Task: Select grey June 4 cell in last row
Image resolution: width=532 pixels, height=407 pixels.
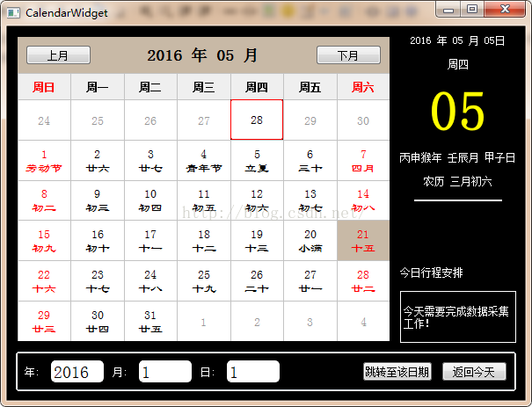Action: click(x=363, y=321)
